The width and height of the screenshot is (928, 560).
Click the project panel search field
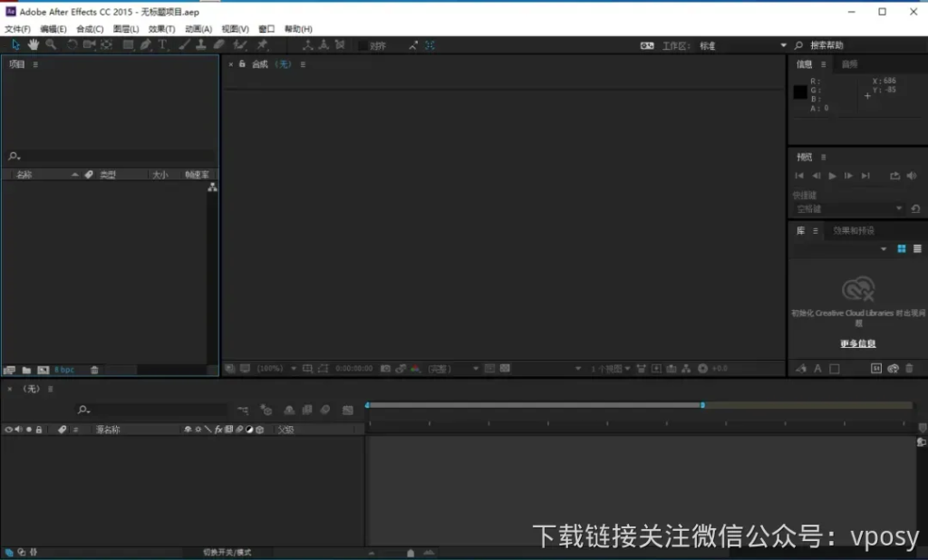[x=111, y=156]
